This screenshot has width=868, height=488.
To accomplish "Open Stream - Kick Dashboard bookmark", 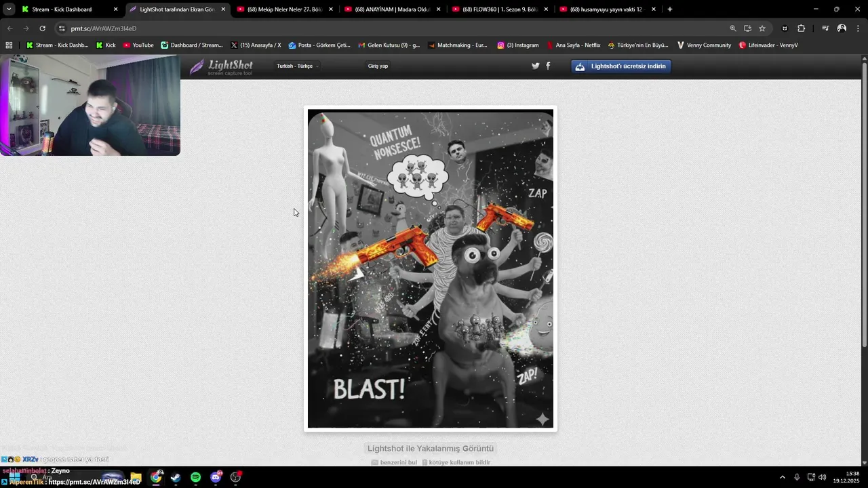I will [x=57, y=45].
